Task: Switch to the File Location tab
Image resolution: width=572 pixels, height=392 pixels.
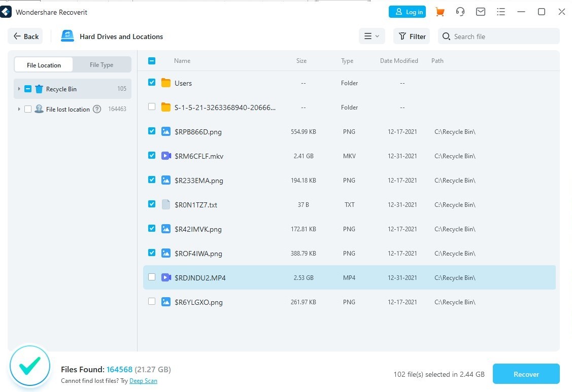Action: [44, 65]
